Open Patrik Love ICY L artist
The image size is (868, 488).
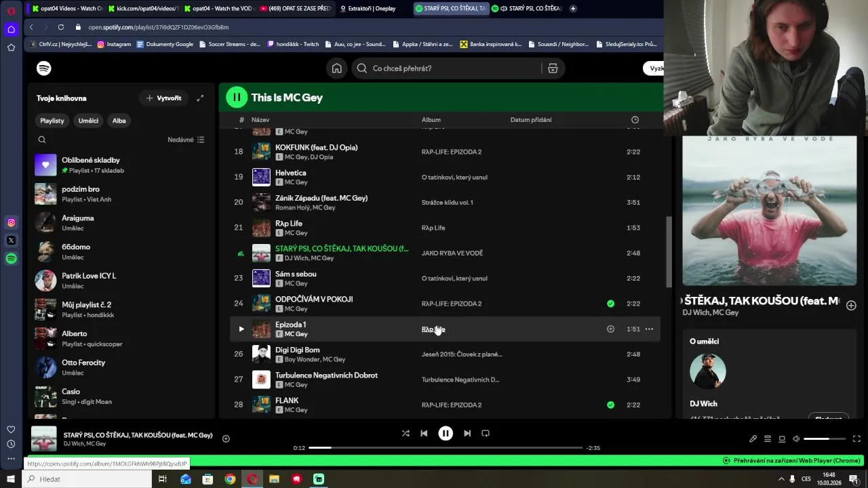click(122, 281)
